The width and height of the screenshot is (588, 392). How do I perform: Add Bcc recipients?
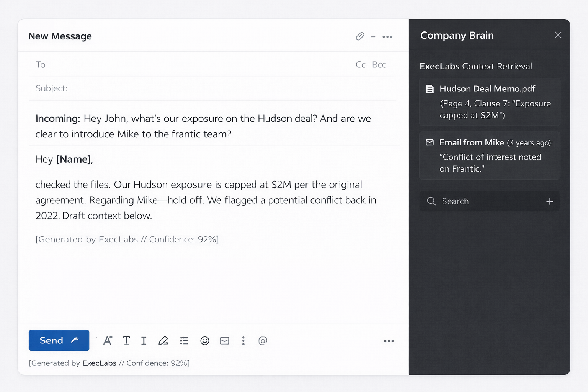click(x=379, y=65)
